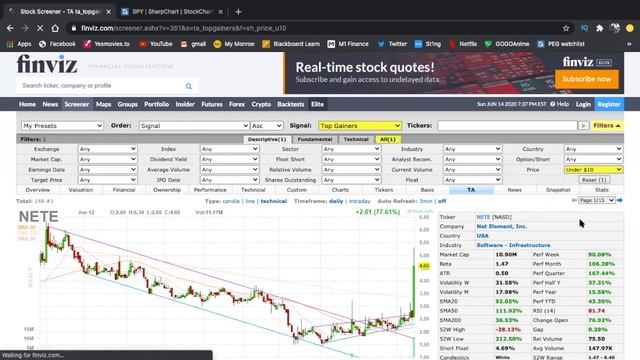Open the Sector filter dropdown
640x360 pixels.
click(351, 149)
